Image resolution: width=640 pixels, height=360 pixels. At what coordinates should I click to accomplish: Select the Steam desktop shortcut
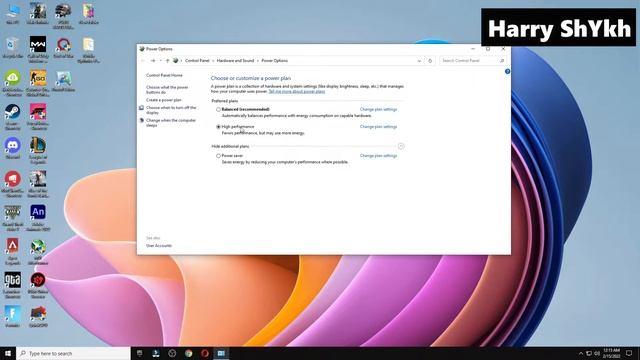pos(13,117)
